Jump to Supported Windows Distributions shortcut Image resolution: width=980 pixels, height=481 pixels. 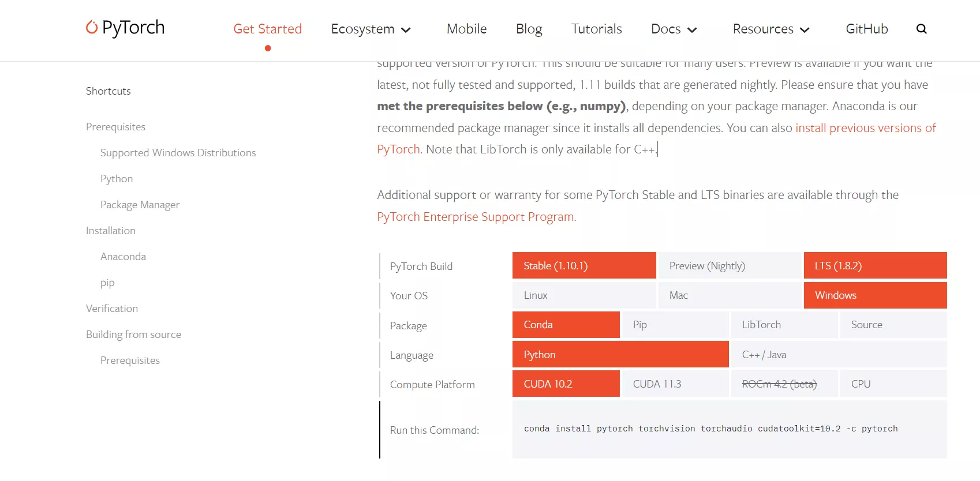(178, 153)
